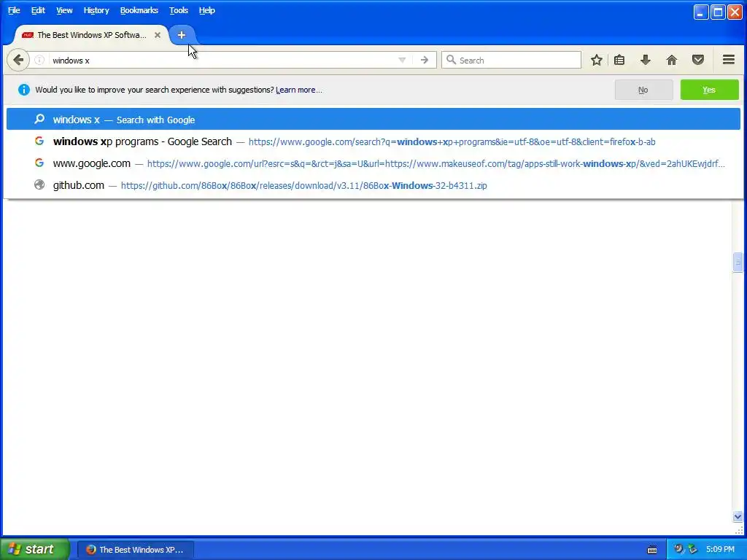747x560 pixels.
Task: Open the hamburger menu
Action: 729,60
